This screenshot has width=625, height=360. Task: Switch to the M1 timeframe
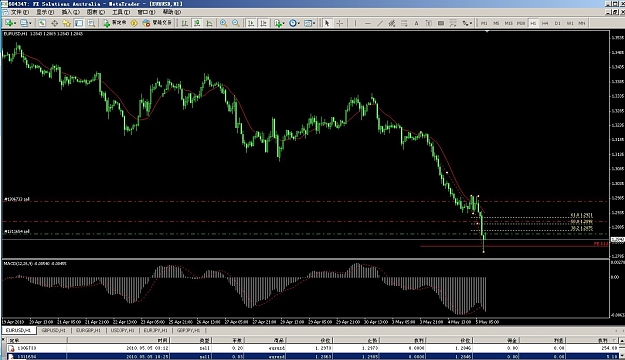(x=484, y=23)
